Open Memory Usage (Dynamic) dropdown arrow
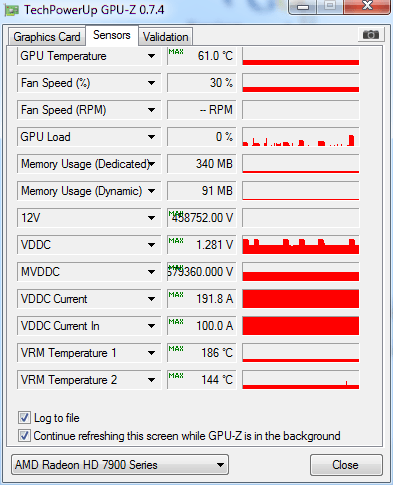Image resolution: width=393 pixels, height=485 pixels. click(151, 191)
